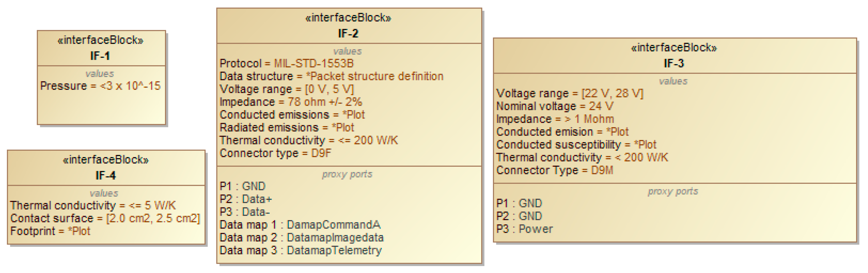Select the 78 ohm Impedance property
The height and width of the screenshot is (273, 868).
click(x=291, y=102)
